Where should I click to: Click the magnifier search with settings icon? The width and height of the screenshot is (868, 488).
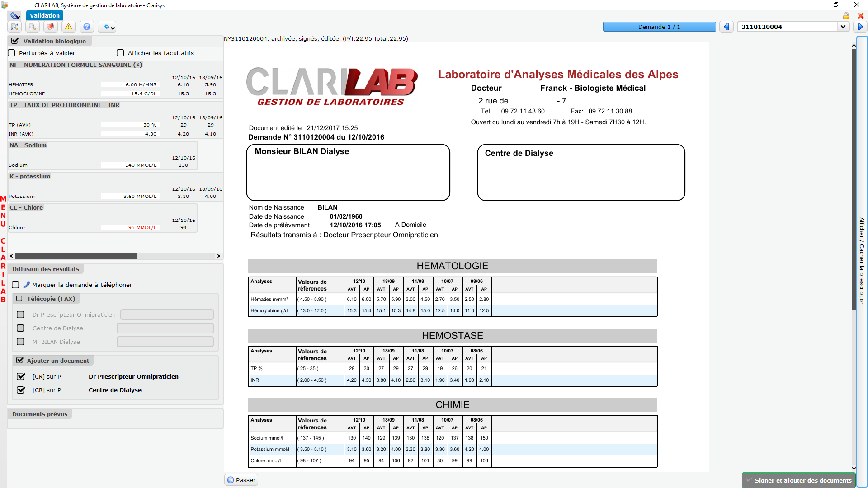[x=14, y=27]
